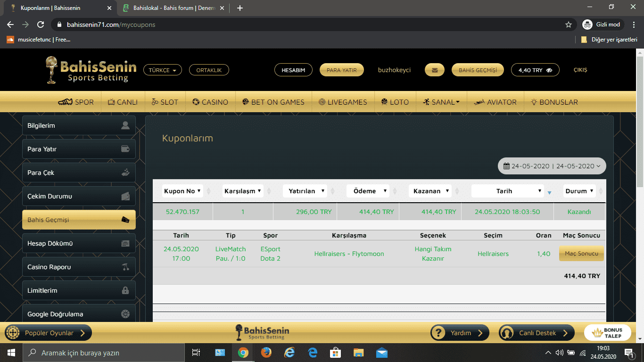Image resolution: width=644 pixels, height=362 pixels.
Task: Click the BAHİS GEÇMİŞİ header button
Action: [478, 70]
